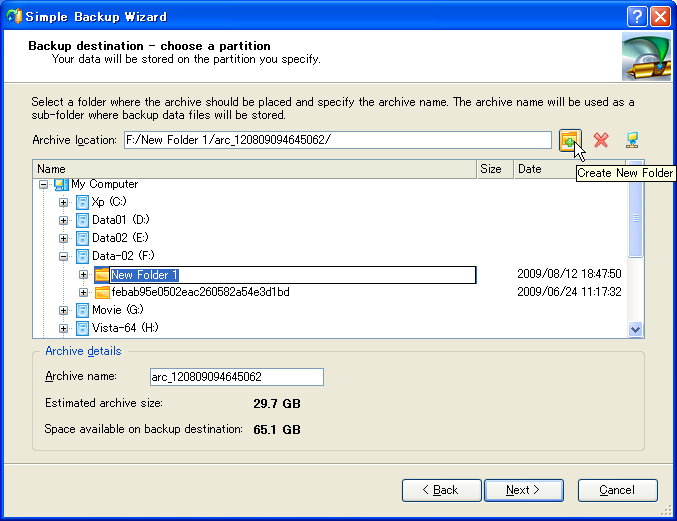Expand the Data01 (D:) drive node
The height and width of the screenshot is (521, 677).
pos(63,220)
